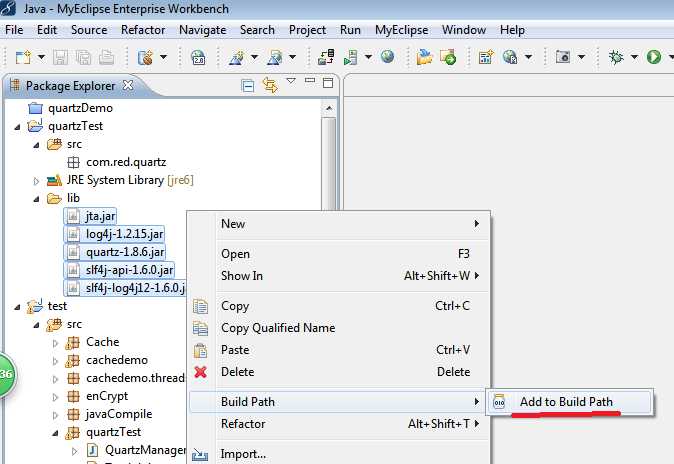Screen dimensions: 674x464
Task: Open the Build Path submenu
Action: [x=337, y=402]
